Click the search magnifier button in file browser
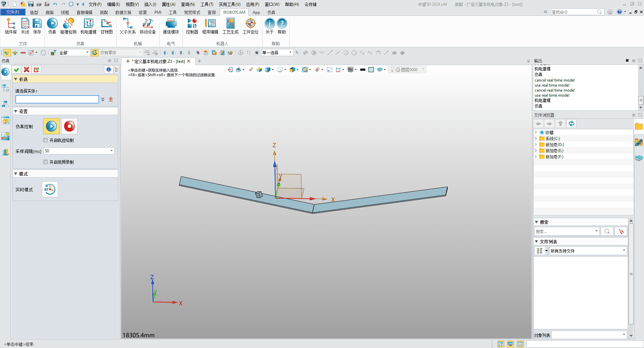 (x=607, y=231)
